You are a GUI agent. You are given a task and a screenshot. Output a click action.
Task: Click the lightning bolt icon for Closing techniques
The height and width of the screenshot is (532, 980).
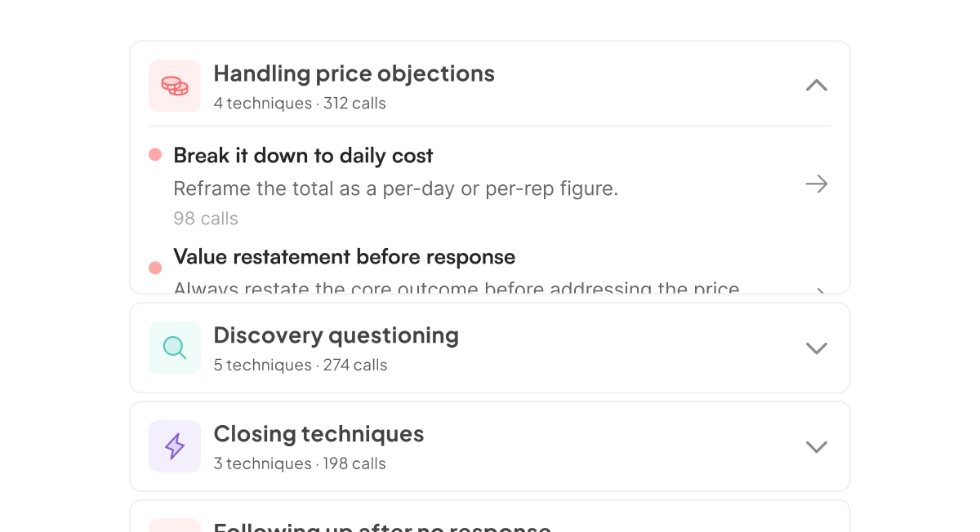pos(175,446)
